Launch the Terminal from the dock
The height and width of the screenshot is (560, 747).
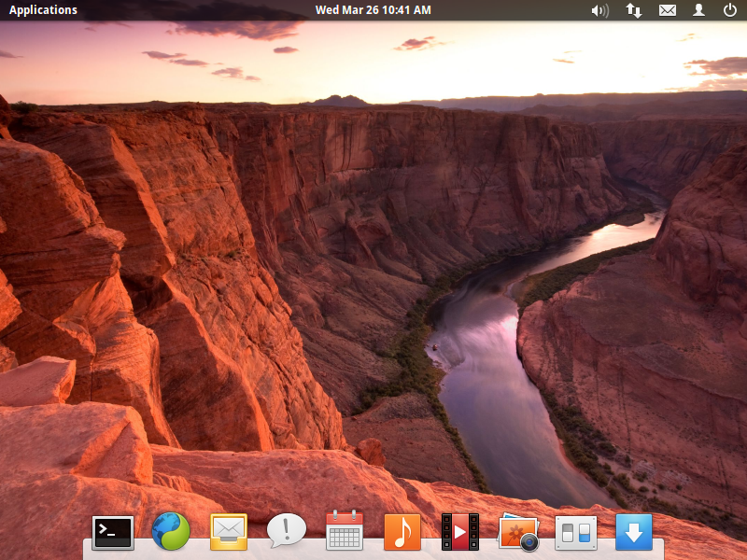112,532
